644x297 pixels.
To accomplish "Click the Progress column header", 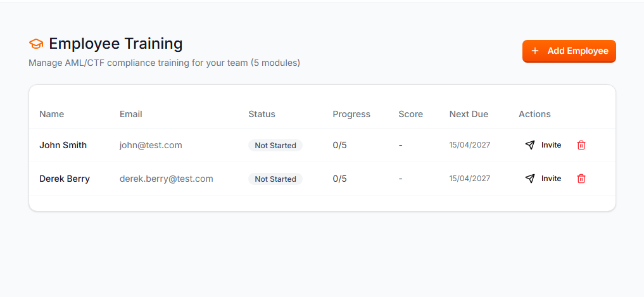I will click(x=351, y=115).
